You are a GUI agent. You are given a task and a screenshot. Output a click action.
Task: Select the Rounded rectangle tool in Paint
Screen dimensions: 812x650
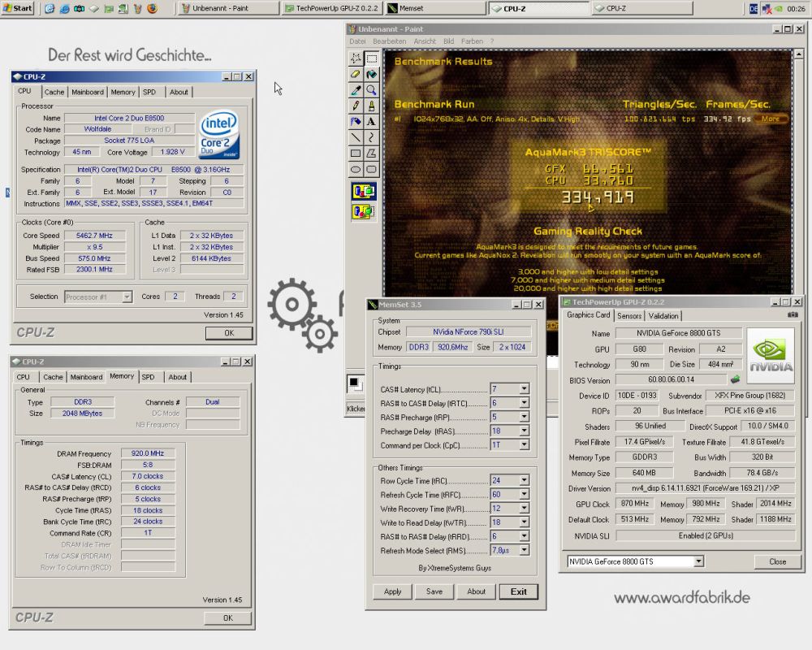coord(371,169)
